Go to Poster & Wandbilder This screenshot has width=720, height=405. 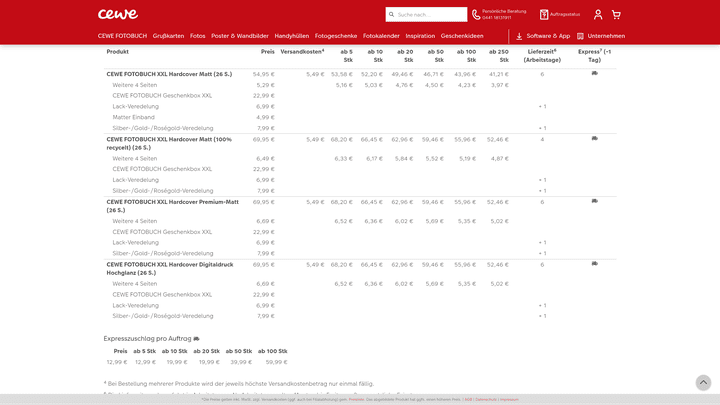point(240,36)
